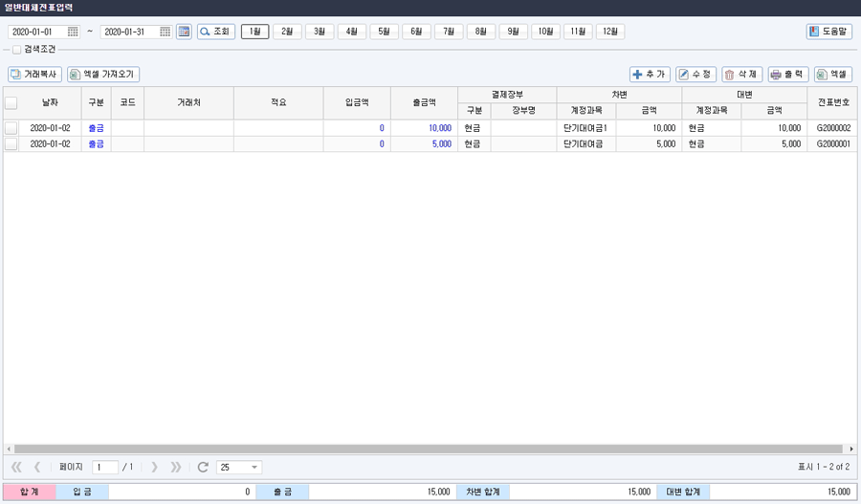Click the 단기대여금1 account cell

click(x=585, y=128)
